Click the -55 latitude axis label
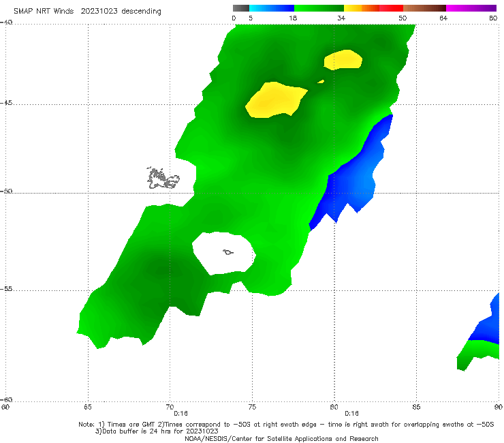The height and width of the screenshot is (443, 504). coord(6,288)
